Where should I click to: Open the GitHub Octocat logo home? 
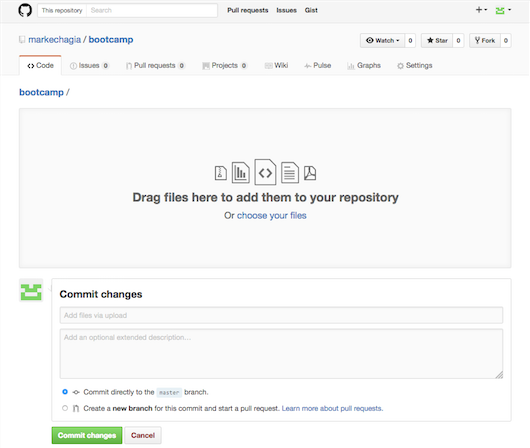(25, 10)
